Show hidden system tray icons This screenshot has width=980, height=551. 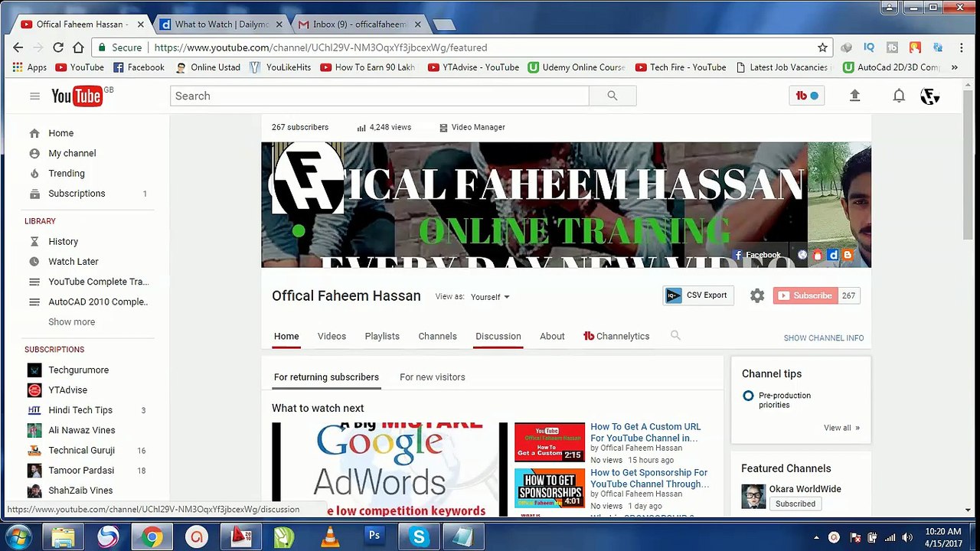coord(816,537)
